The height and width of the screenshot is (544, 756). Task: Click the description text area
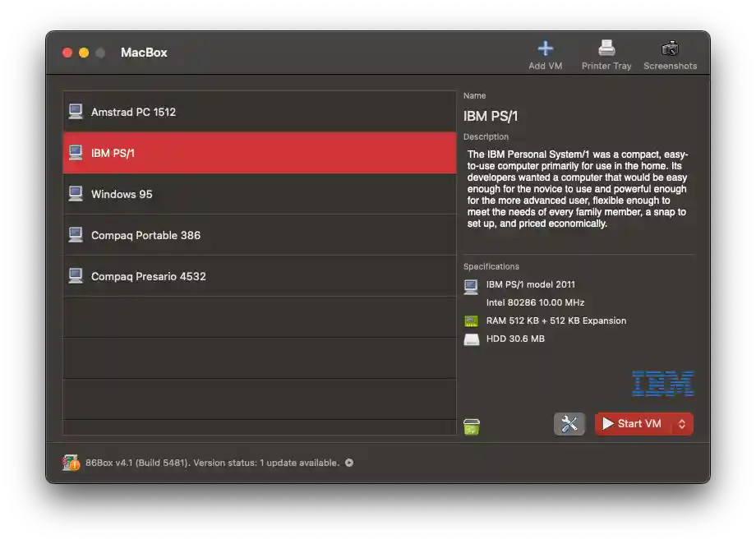pyautogui.click(x=578, y=189)
